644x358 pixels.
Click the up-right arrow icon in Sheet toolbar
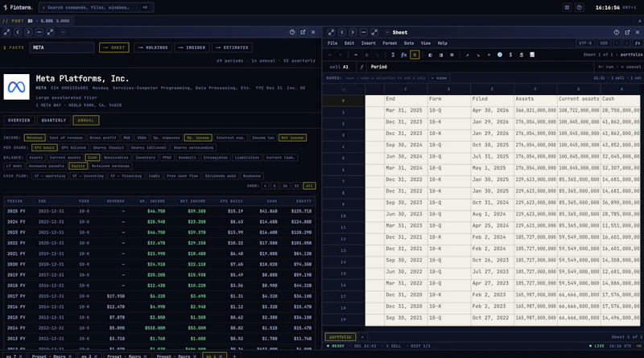pyautogui.click(x=467, y=55)
